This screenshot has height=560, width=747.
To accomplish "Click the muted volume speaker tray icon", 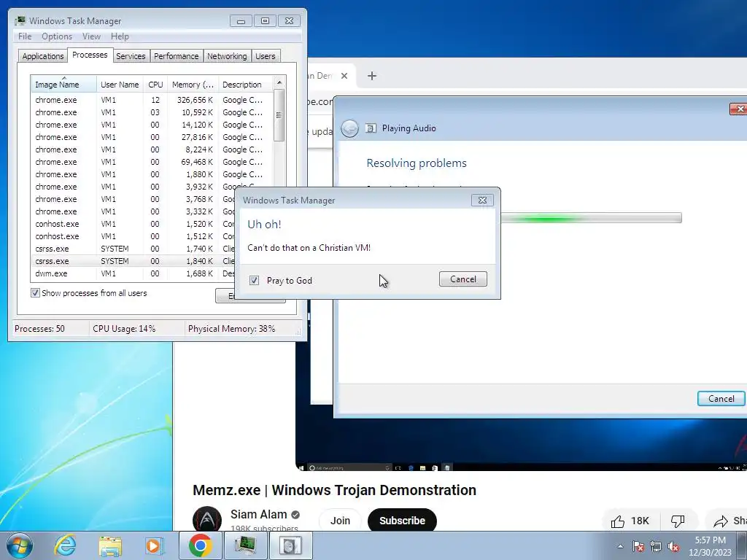I will click(x=673, y=546).
